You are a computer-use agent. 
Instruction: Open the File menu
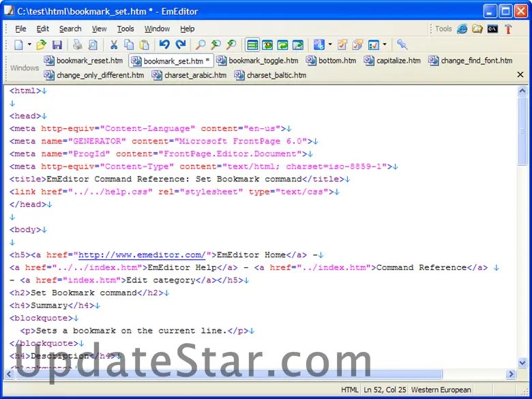[x=20, y=29]
